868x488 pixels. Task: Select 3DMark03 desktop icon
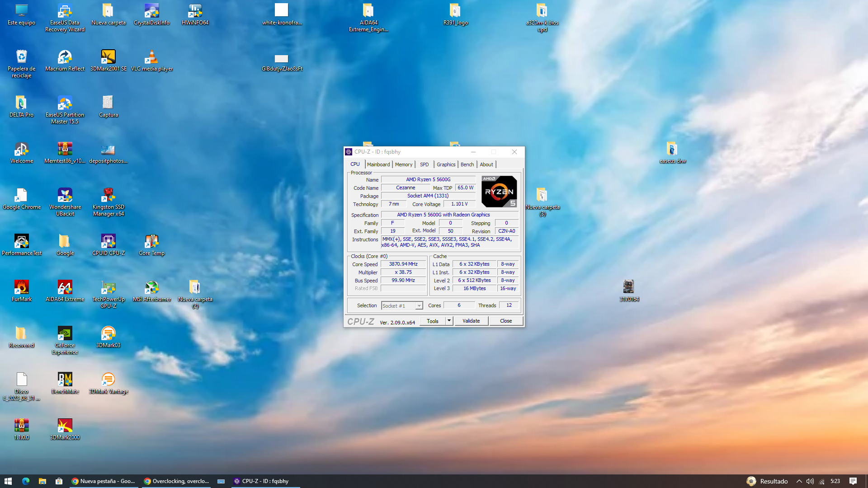click(108, 337)
